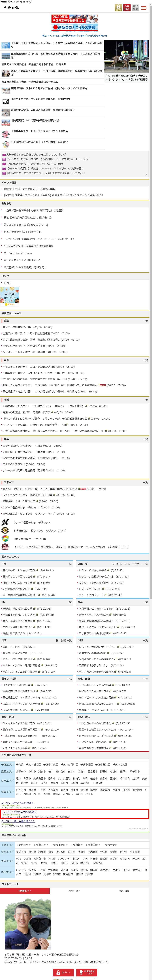The image size is (152, 980).
Task: Click the JEF Chiba team logo
Action: 5,539
